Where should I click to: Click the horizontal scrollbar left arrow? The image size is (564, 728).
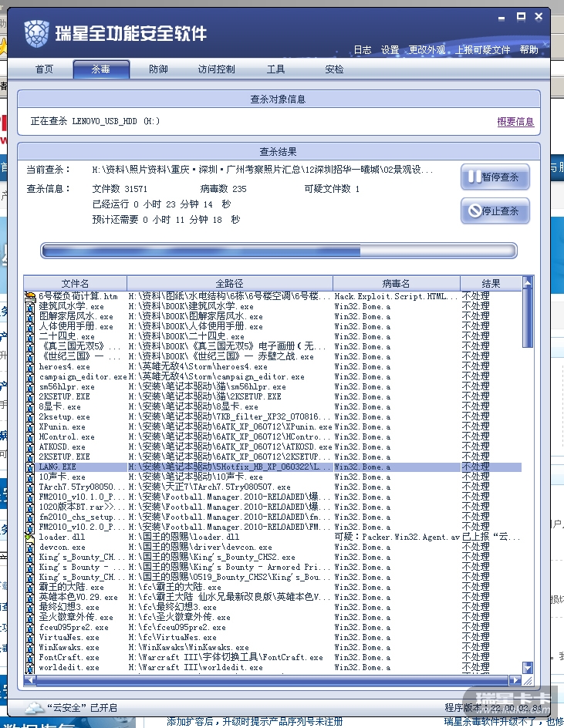click(x=30, y=680)
